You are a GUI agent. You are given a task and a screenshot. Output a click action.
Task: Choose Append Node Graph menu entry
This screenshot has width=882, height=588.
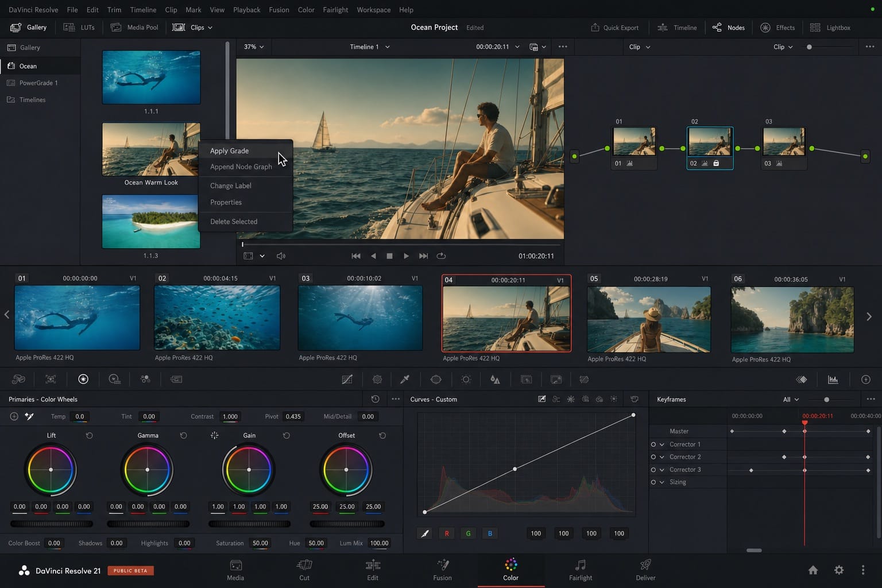pos(245,167)
